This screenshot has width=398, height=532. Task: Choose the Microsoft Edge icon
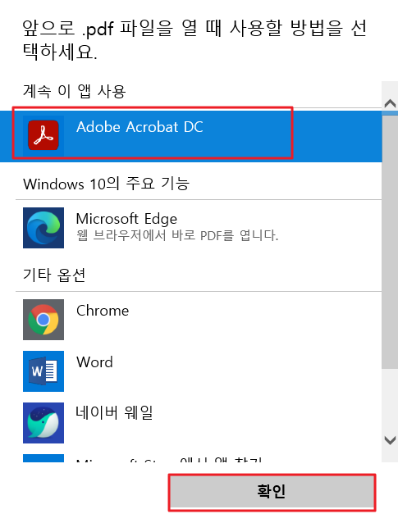[x=43, y=228]
